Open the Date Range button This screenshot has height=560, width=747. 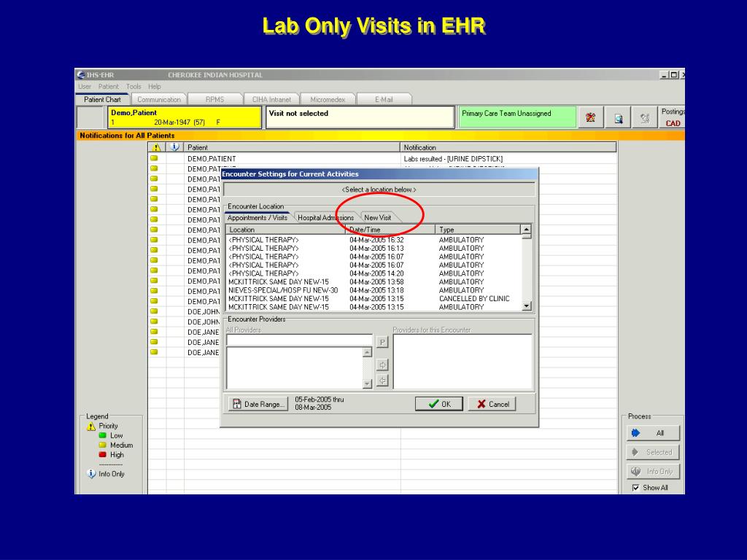pos(259,404)
